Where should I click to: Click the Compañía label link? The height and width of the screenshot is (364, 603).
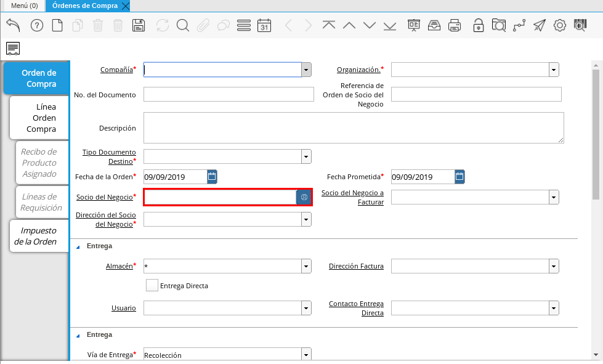116,70
